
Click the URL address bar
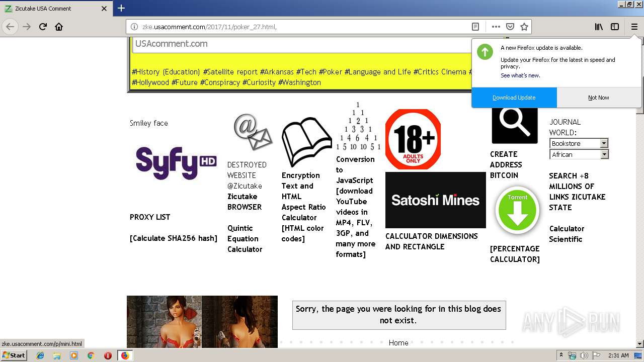302,27
